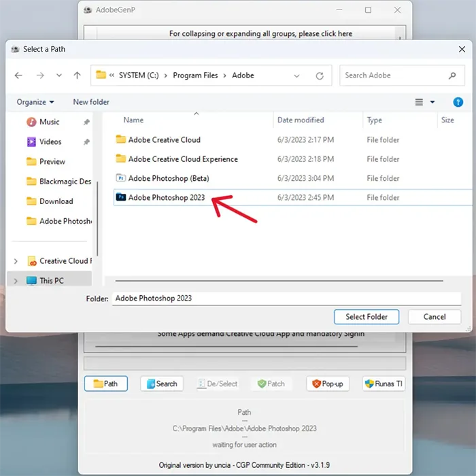Sort by the Size column header
Screen dimensions: 476x476
click(x=447, y=120)
